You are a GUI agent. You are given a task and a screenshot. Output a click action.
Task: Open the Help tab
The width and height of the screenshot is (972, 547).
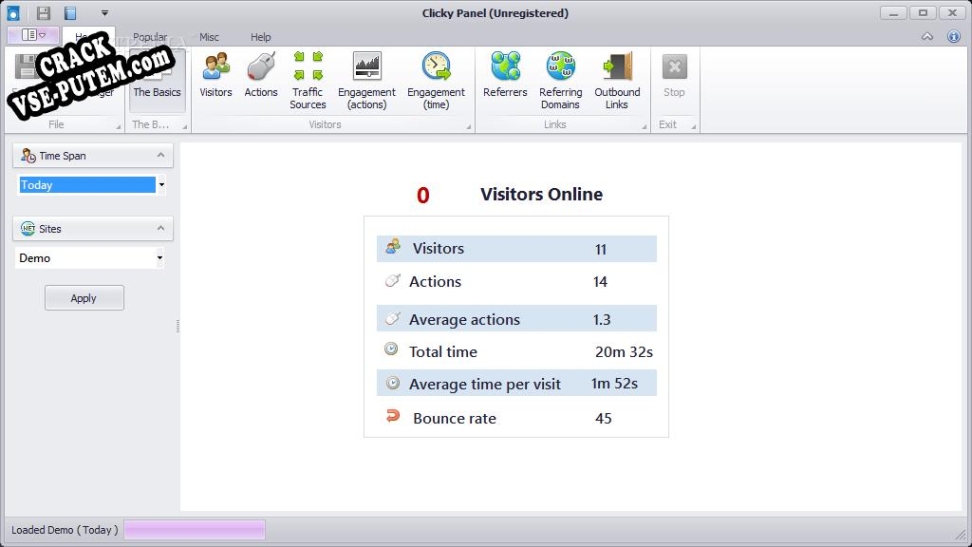pos(260,37)
